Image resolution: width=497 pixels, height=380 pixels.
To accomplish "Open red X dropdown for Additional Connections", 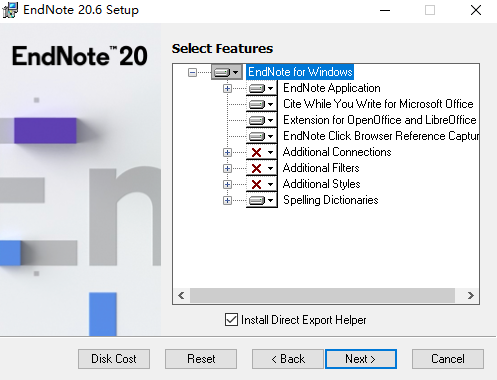I will pos(262,152).
